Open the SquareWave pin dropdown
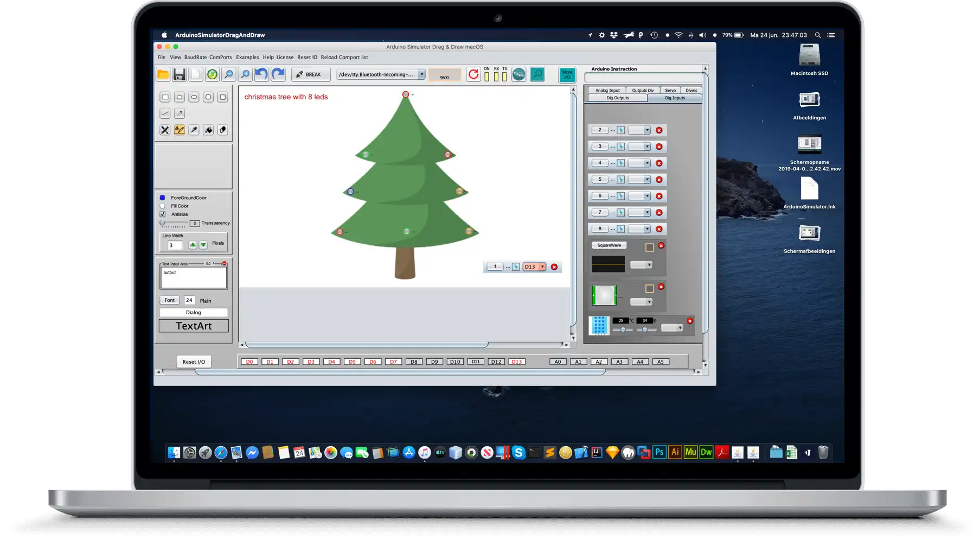The width and height of the screenshot is (980, 539). pos(642,265)
